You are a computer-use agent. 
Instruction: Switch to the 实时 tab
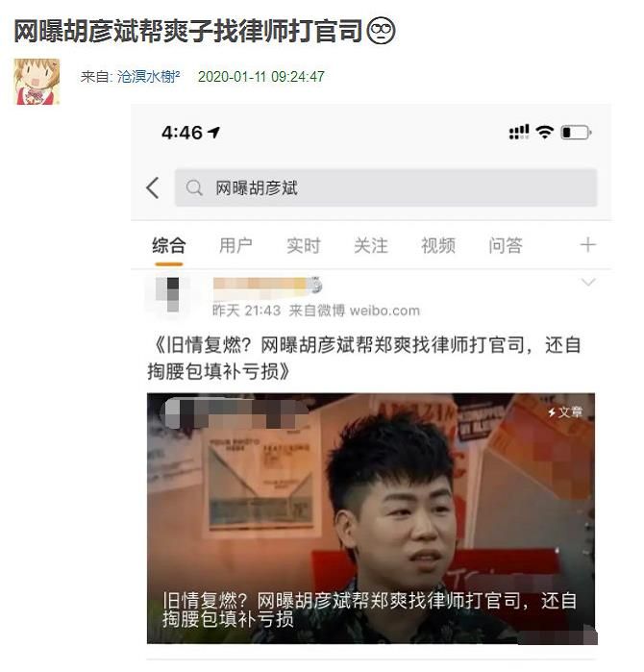tap(304, 245)
